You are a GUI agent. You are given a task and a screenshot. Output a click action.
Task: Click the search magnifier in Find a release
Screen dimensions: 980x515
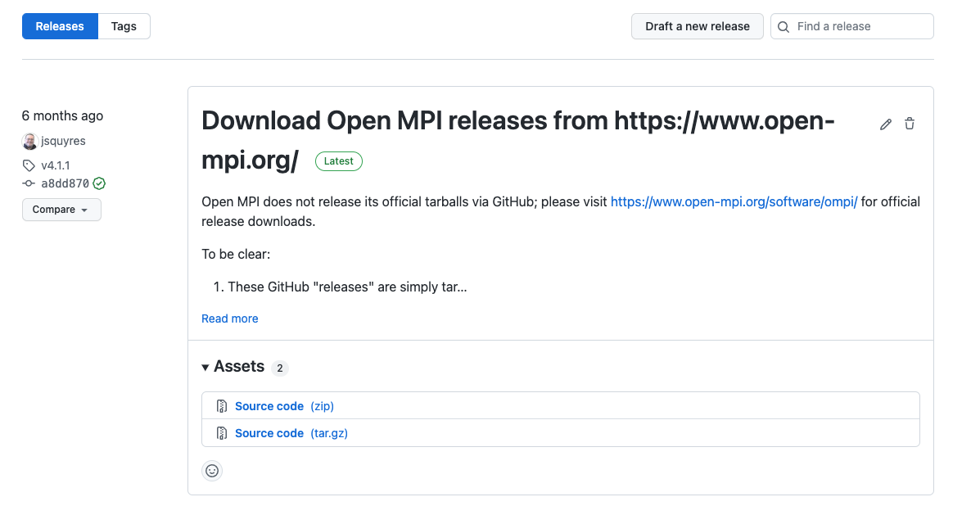pyautogui.click(x=783, y=26)
